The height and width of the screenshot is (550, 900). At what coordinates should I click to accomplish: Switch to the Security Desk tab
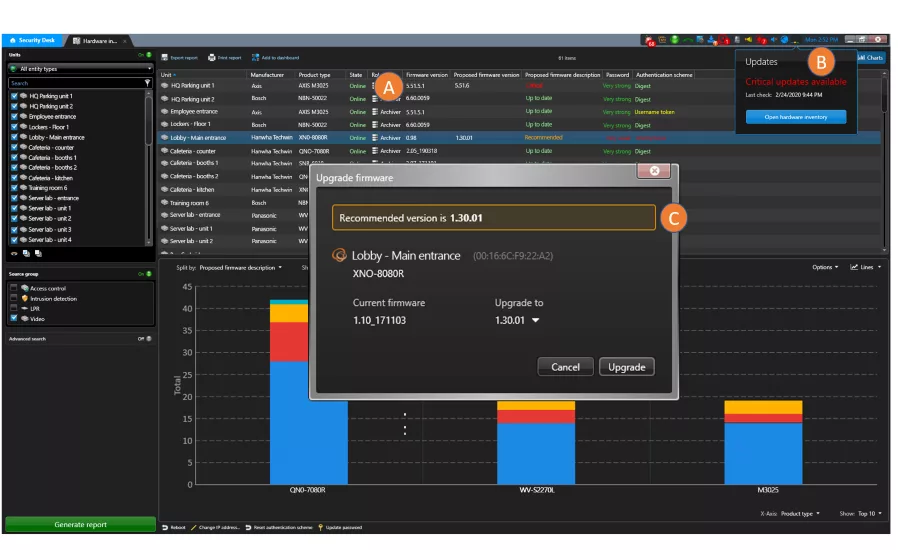pos(32,40)
